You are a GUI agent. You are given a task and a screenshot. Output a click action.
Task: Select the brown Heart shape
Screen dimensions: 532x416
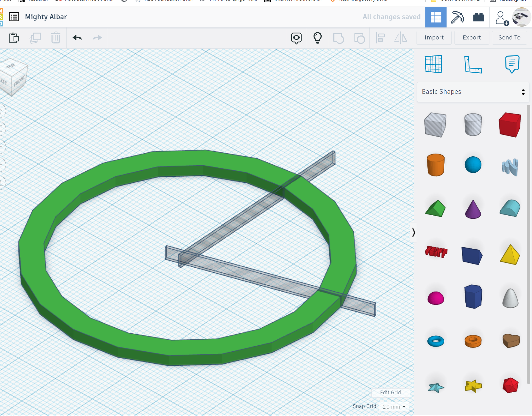tap(511, 341)
